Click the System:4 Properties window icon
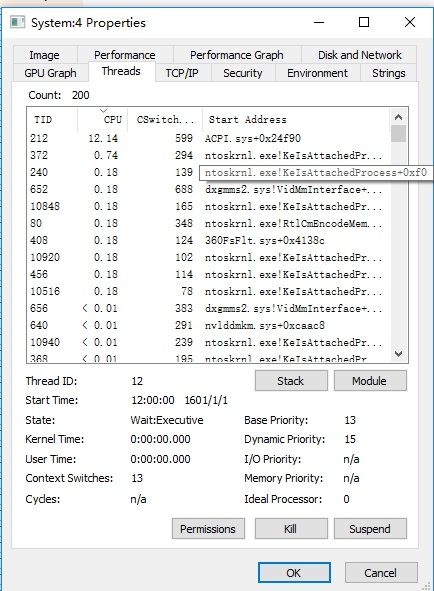Image resolution: width=434 pixels, height=591 pixels. pos(17,22)
